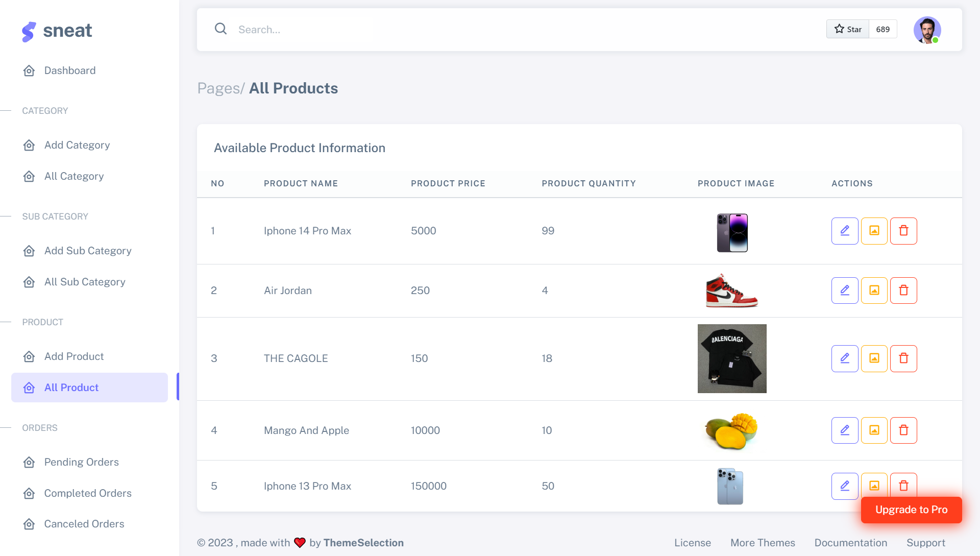Open Dashboard in the sidebar

coord(70,70)
